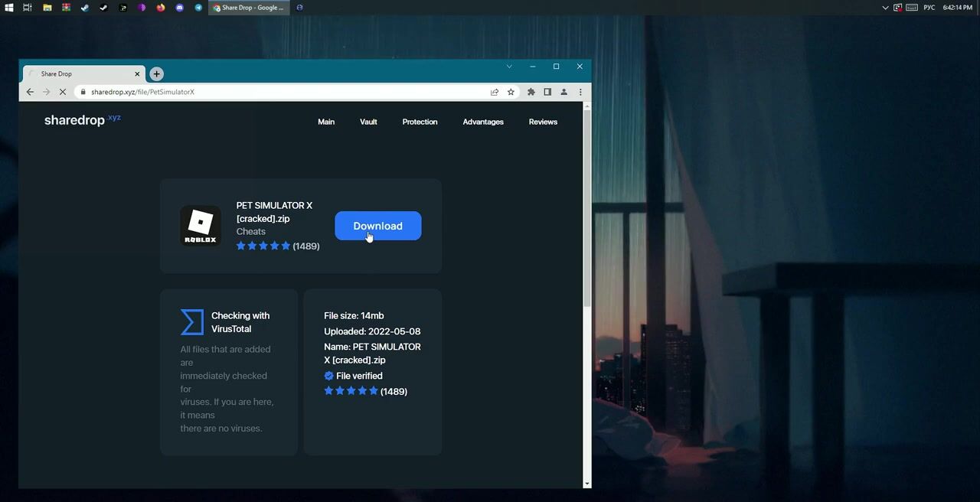Open the Chrome profile icon
The image size is (980, 502).
click(563, 92)
